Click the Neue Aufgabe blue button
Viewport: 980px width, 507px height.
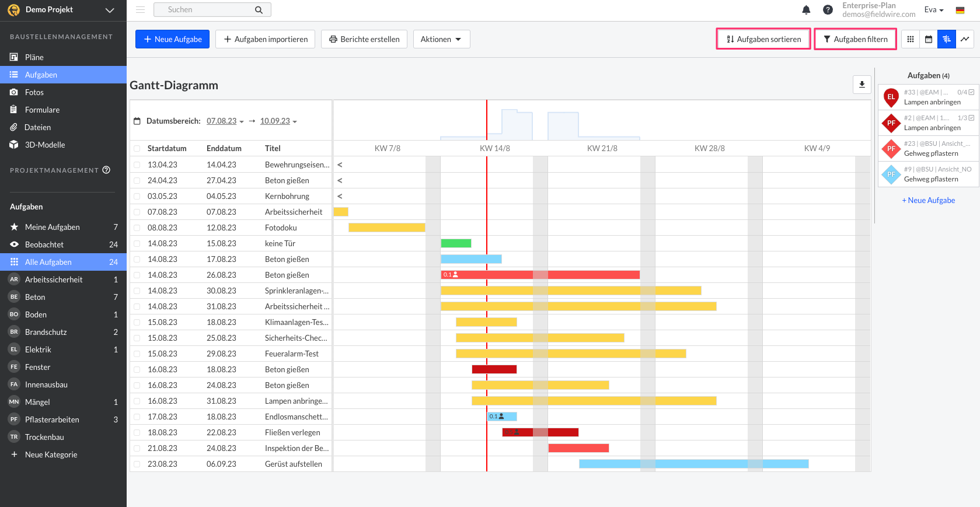pos(172,39)
